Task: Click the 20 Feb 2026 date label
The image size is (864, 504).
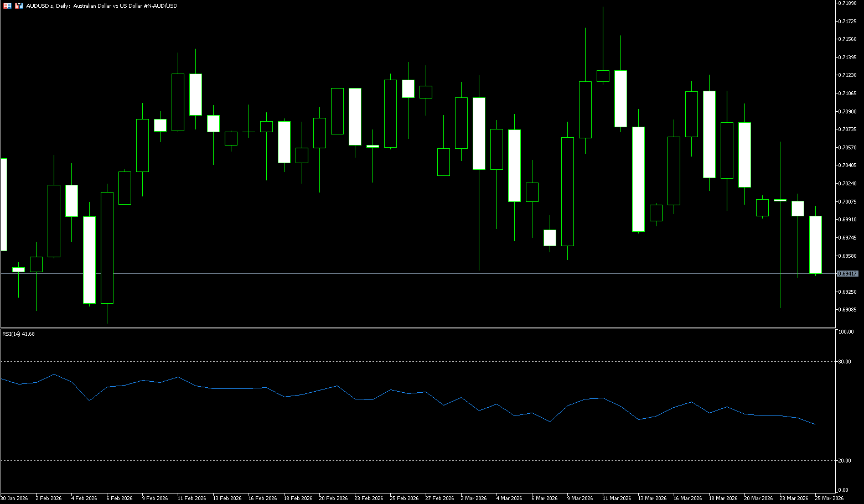Action: coord(333,498)
